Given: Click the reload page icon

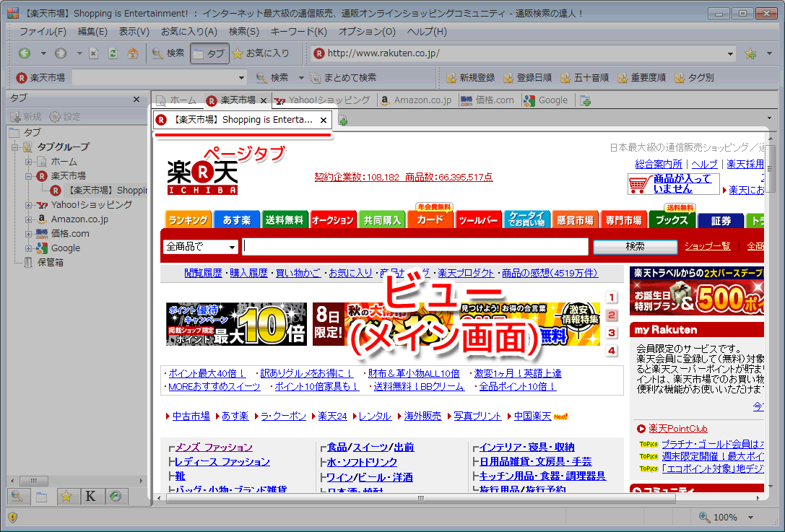Looking at the screenshot, I should [113, 53].
